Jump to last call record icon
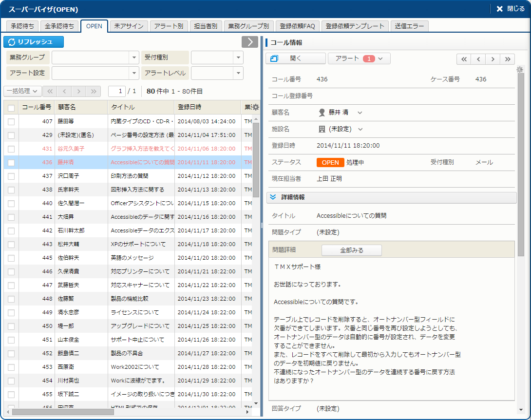531x420 pixels. (x=507, y=59)
